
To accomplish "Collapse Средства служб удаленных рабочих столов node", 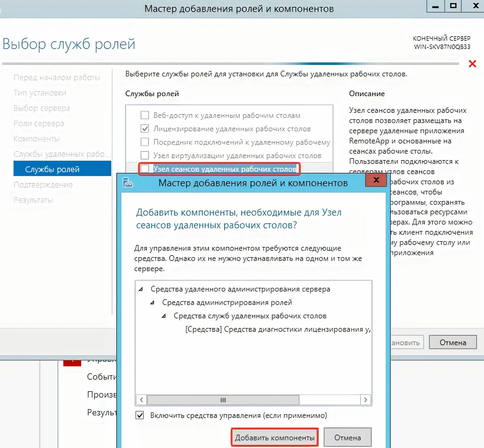I will click(x=164, y=316).
